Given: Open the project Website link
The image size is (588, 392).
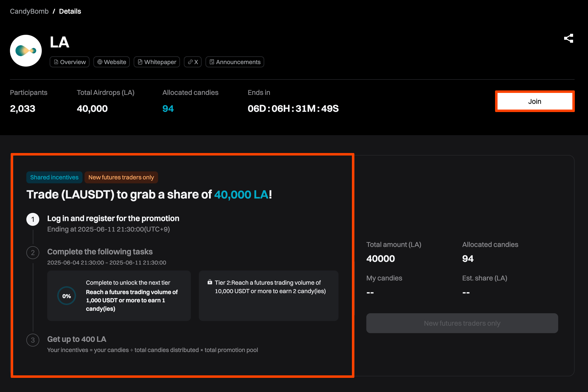Looking at the screenshot, I should point(112,62).
